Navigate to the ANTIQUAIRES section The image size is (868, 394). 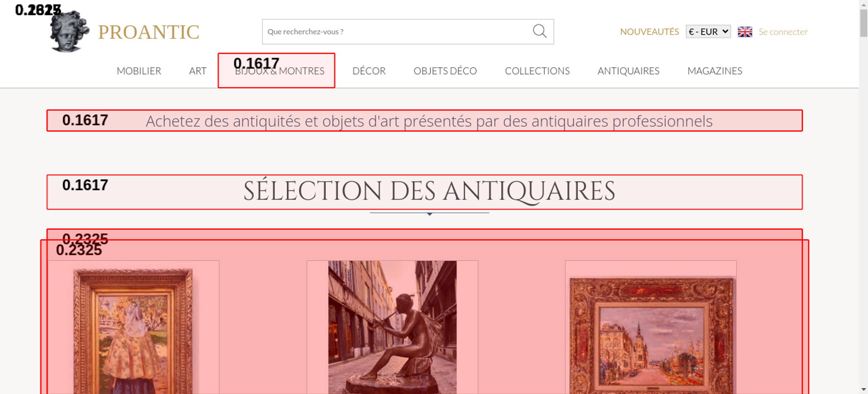(628, 71)
